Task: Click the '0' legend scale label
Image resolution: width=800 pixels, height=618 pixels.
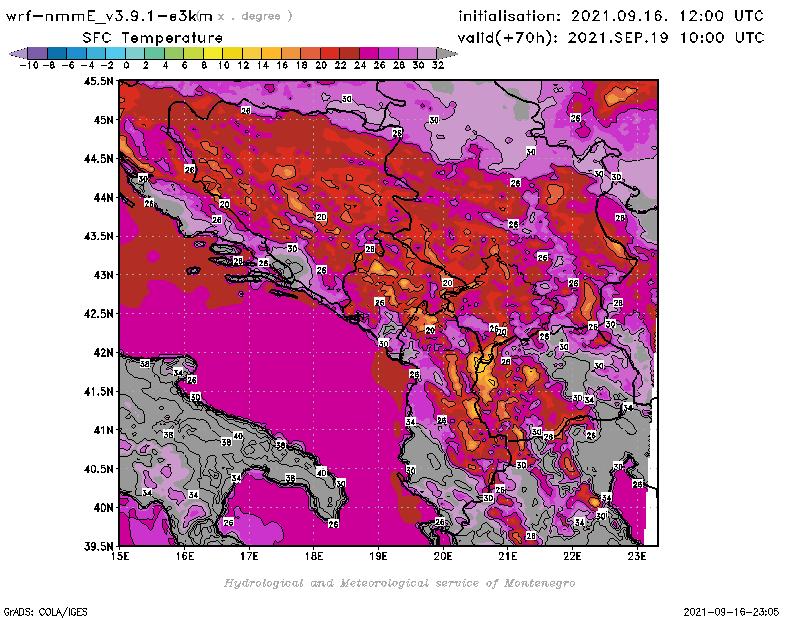Action: coord(127,65)
